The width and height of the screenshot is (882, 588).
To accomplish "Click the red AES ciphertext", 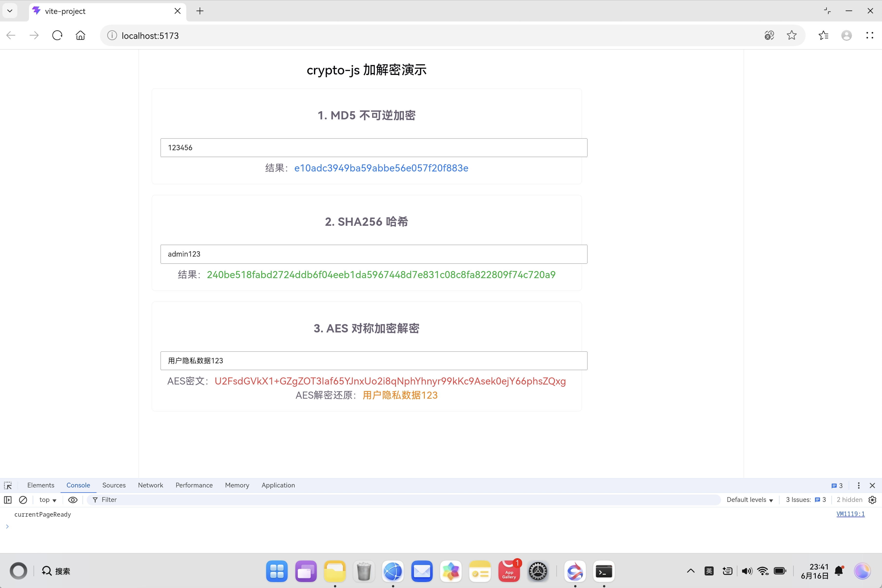I will pos(390,381).
